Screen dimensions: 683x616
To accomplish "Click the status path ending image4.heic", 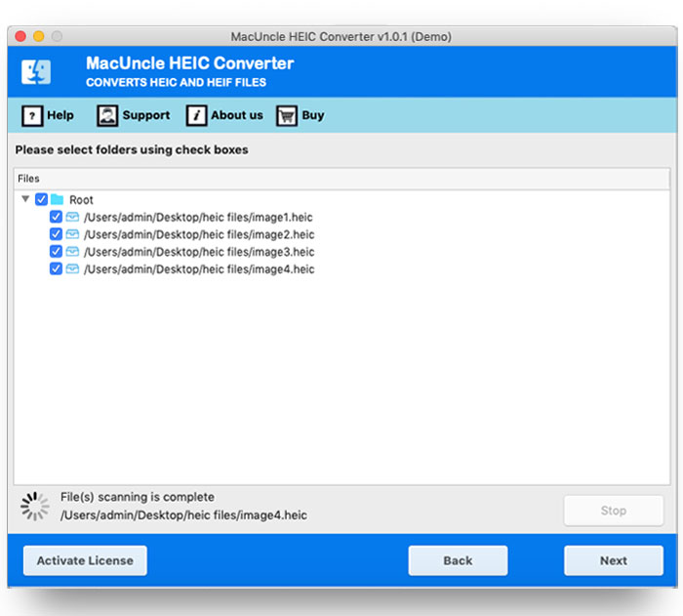I will point(183,515).
